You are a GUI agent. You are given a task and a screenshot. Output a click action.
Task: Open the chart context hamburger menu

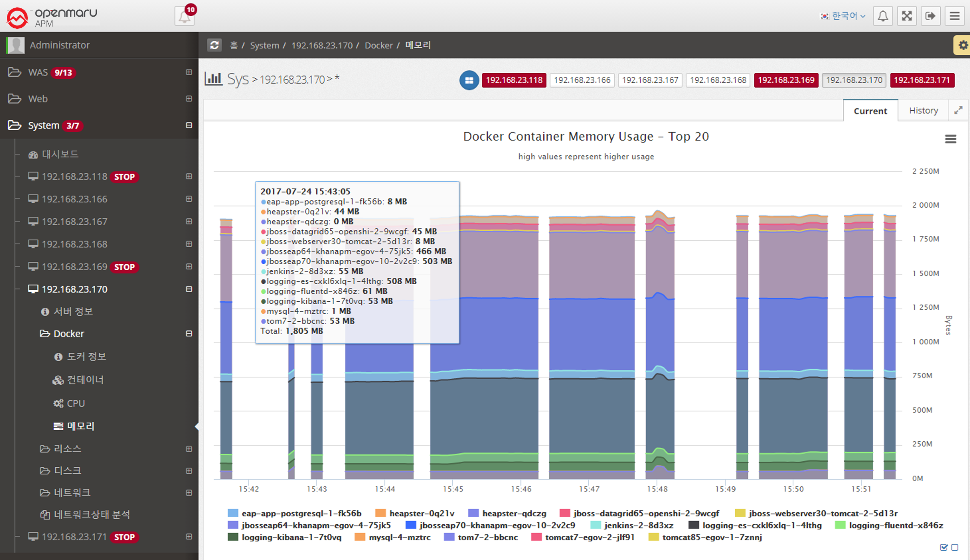(x=951, y=139)
